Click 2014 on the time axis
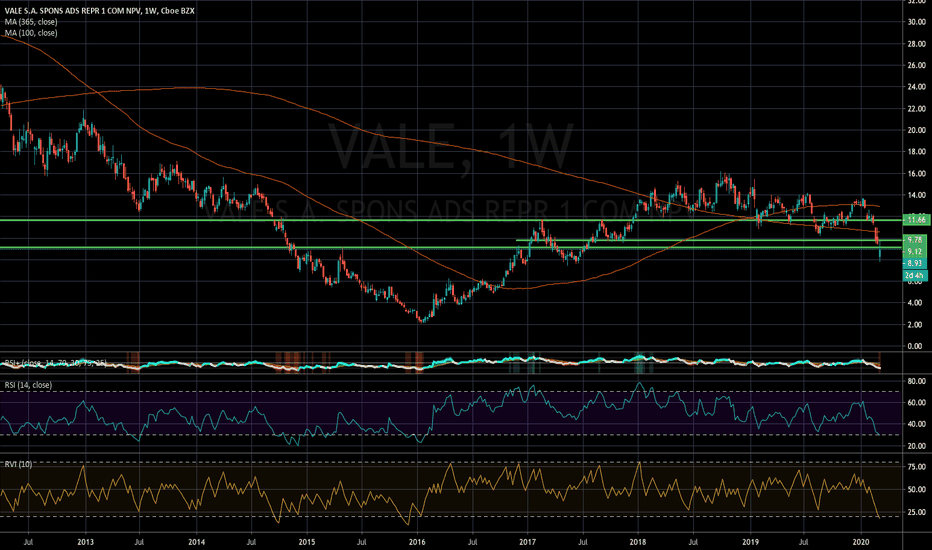932x550 pixels. 196,542
